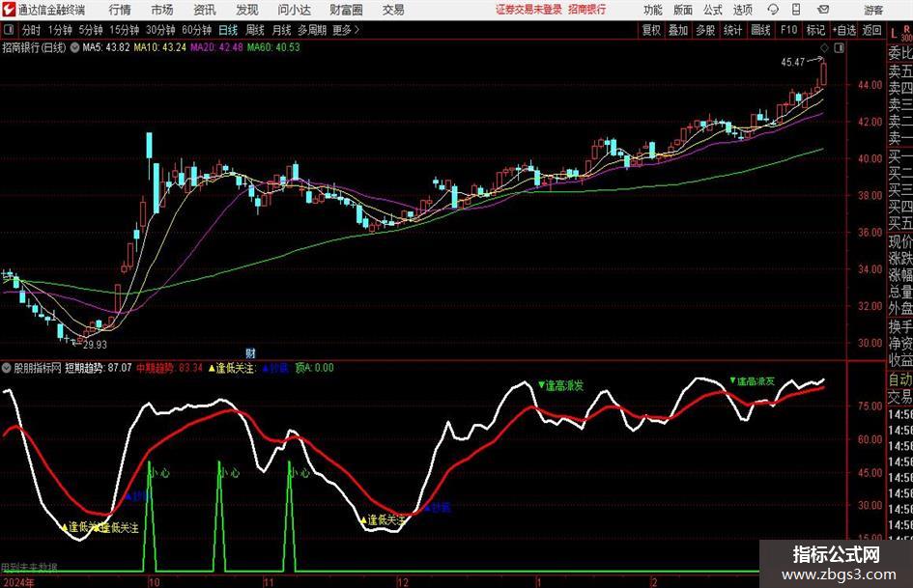Click the 返回 back button
This screenshot has height=588, width=913.
click(x=872, y=30)
